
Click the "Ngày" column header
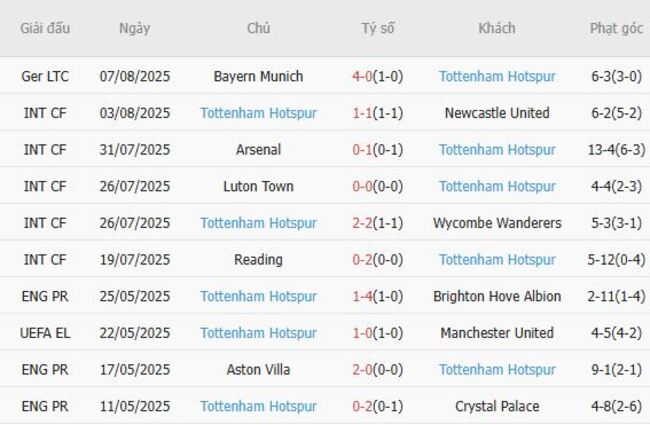(134, 28)
